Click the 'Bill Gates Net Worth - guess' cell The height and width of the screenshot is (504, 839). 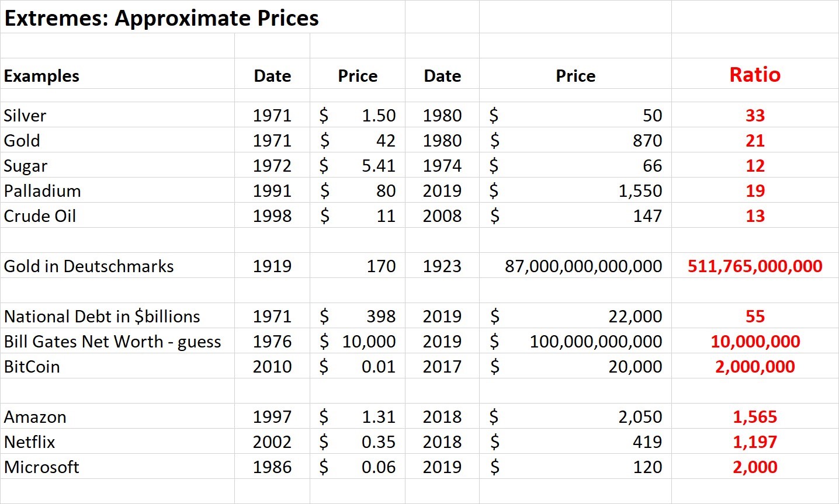click(112, 342)
